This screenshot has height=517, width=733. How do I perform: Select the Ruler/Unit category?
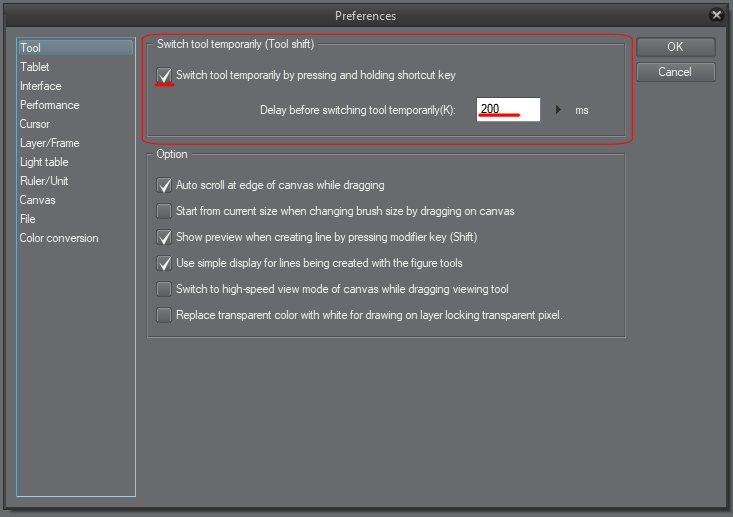point(44,181)
